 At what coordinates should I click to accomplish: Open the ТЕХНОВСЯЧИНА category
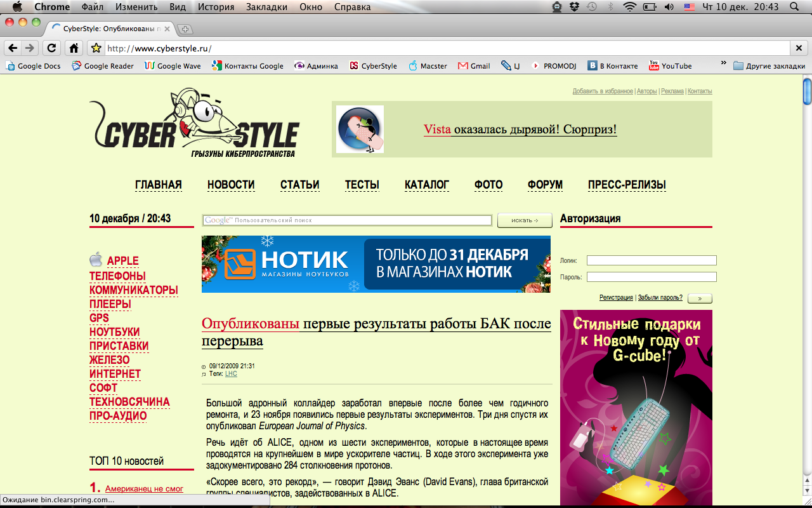pos(129,402)
